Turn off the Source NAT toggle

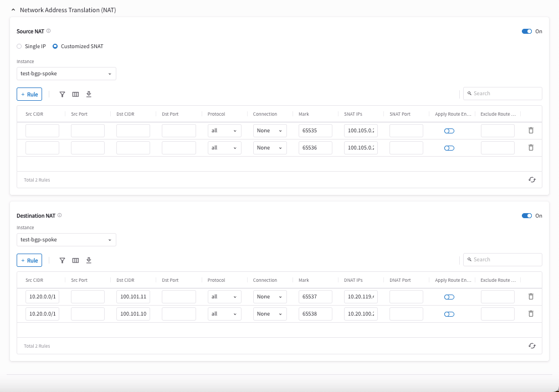tap(526, 32)
